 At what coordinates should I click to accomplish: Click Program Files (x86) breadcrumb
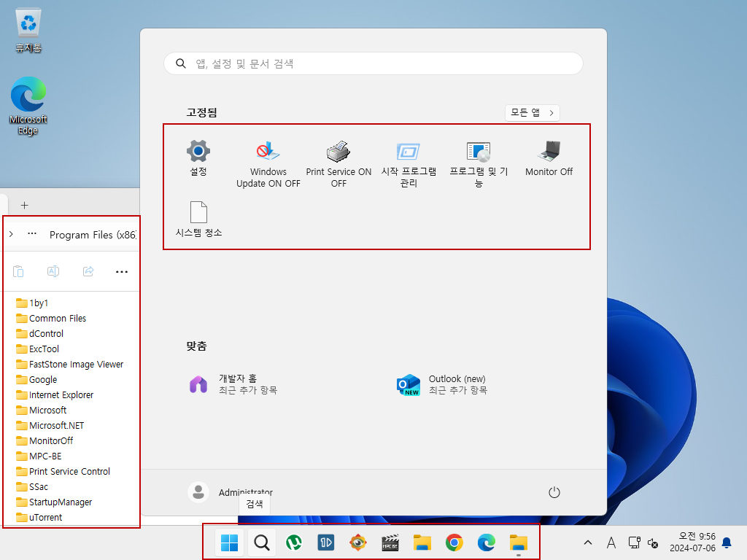93,235
